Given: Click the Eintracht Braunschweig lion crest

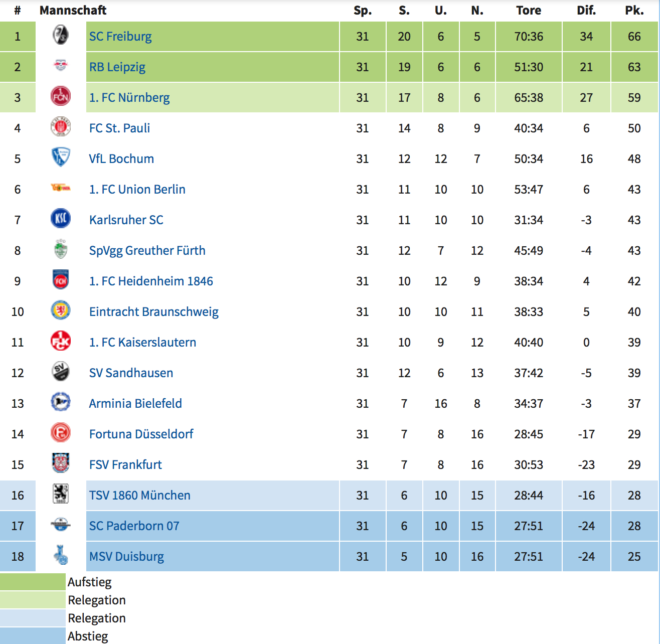Looking at the screenshot, I should point(61,310).
